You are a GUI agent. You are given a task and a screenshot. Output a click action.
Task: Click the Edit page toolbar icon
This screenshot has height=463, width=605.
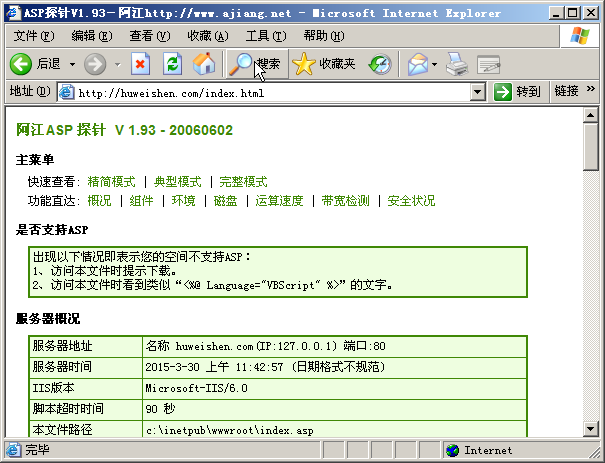(488, 64)
